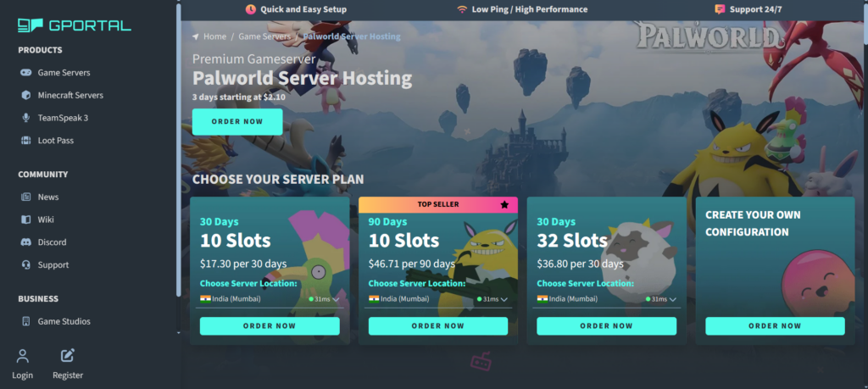Open the Game Studios sidebar link
The image size is (868, 389).
point(64,321)
